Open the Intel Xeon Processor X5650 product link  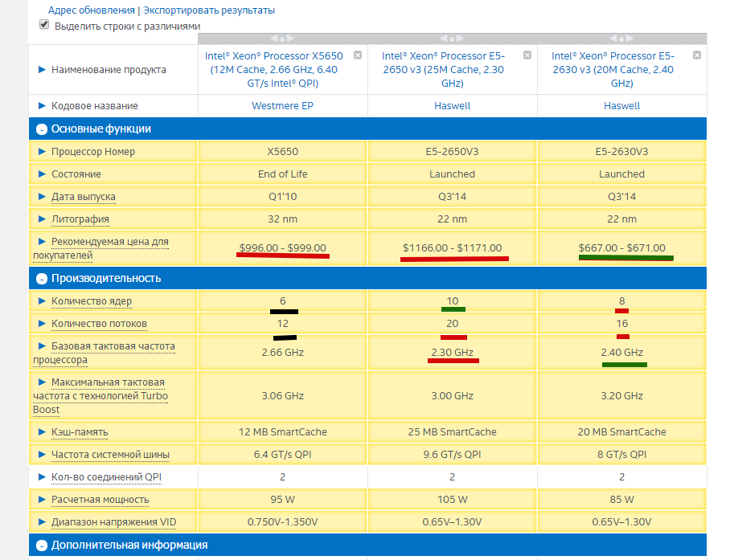coord(282,70)
